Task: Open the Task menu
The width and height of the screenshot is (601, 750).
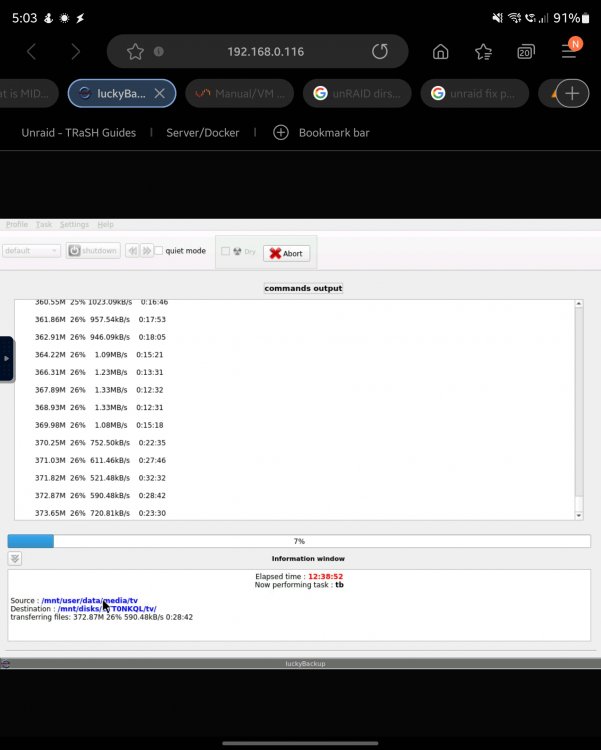Action: [44, 224]
